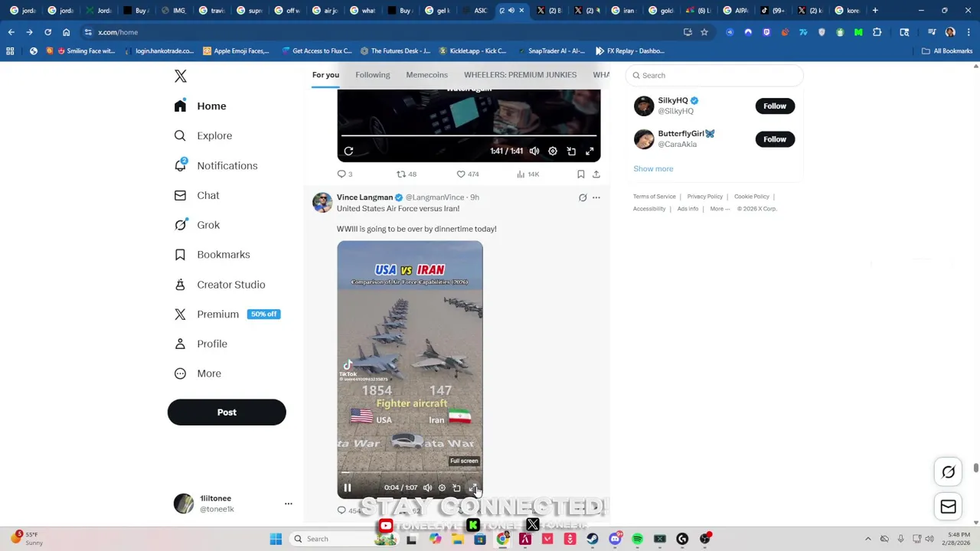Follow SilkyHQ

coord(775,106)
